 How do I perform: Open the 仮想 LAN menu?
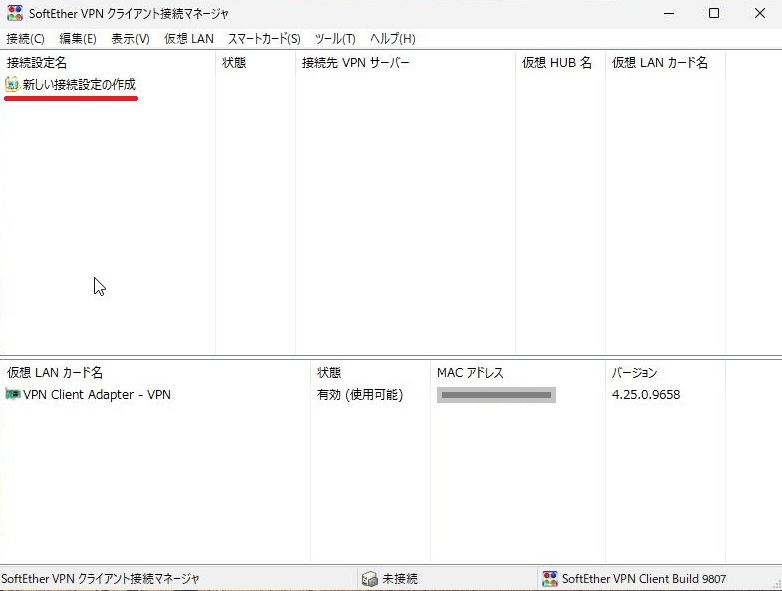click(189, 39)
